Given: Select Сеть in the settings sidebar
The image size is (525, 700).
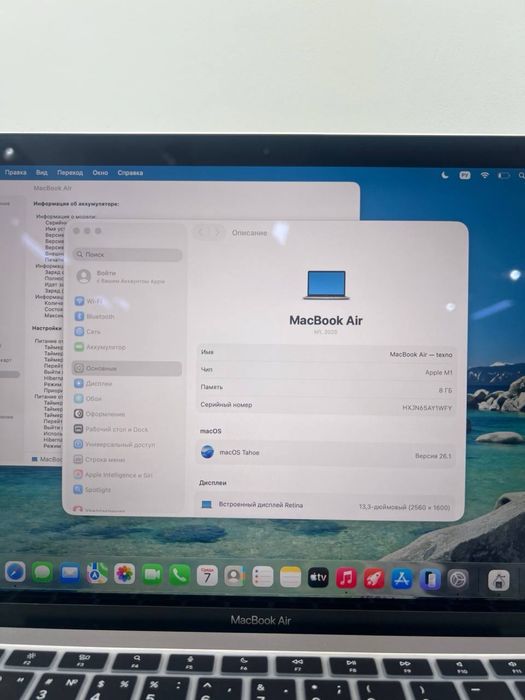Looking at the screenshot, I should point(127,332).
